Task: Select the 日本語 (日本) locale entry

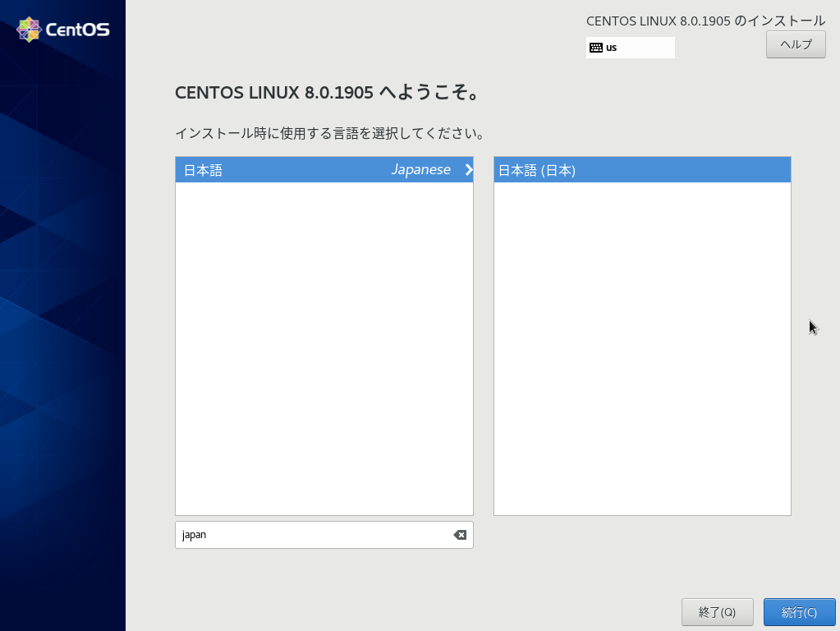Action: point(642,169)
